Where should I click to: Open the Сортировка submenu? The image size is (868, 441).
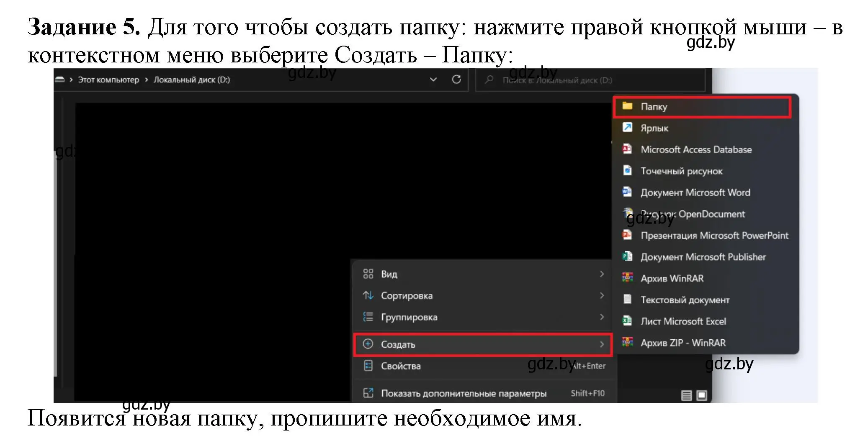pos(483,296)
